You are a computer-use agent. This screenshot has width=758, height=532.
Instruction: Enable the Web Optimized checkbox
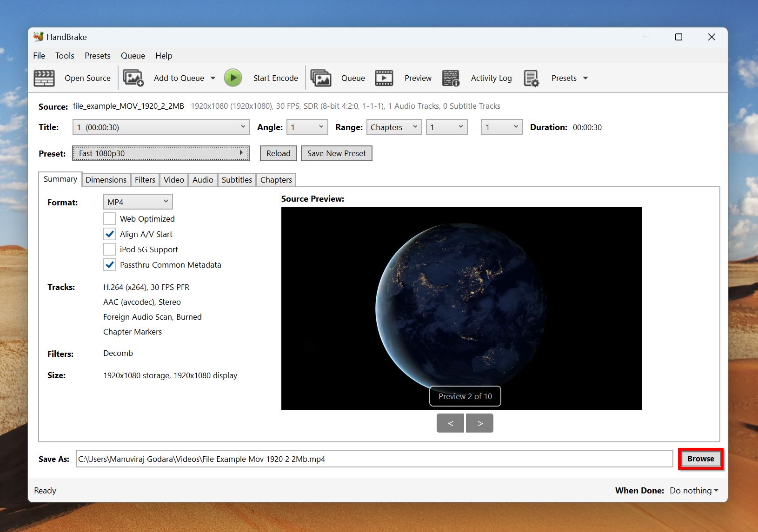tap(109, 218)
